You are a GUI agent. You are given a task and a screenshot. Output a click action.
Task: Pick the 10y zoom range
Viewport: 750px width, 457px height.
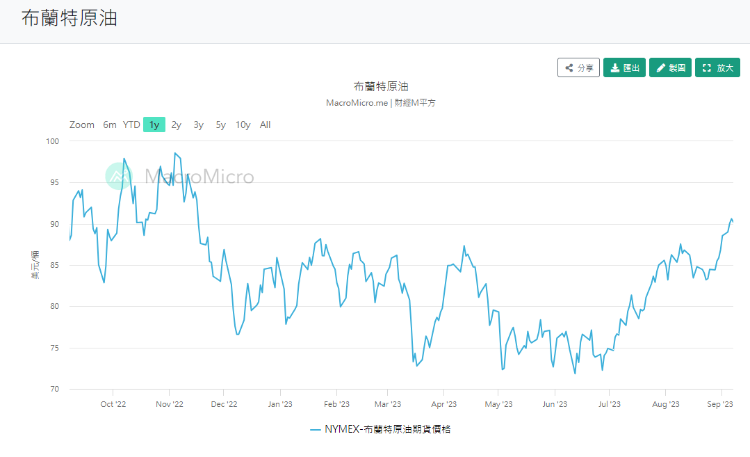pyautogui.click(x=243, y=125)
